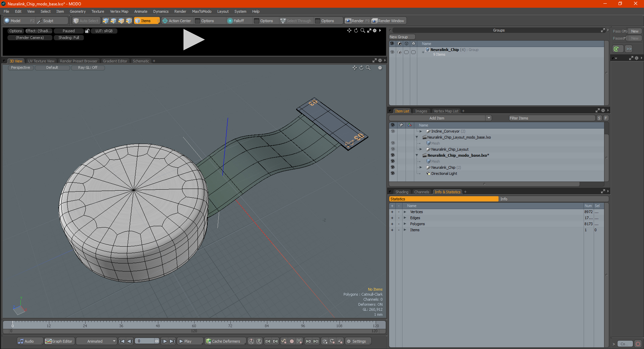This screenshot has width=644, height=349.
Task: Expand Vertices statistics row
Action: coord(405,212)
